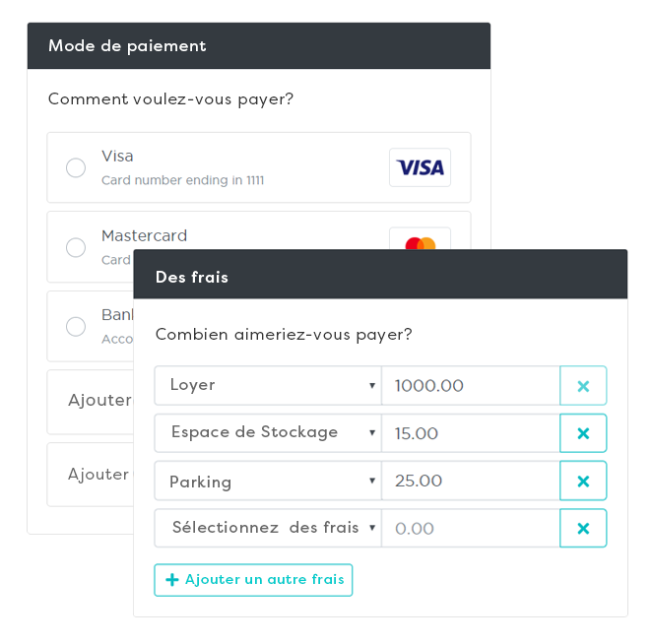652x644 pixels.
Task: Select the Visa payment radio button
Action: click(x=76, y=167)
